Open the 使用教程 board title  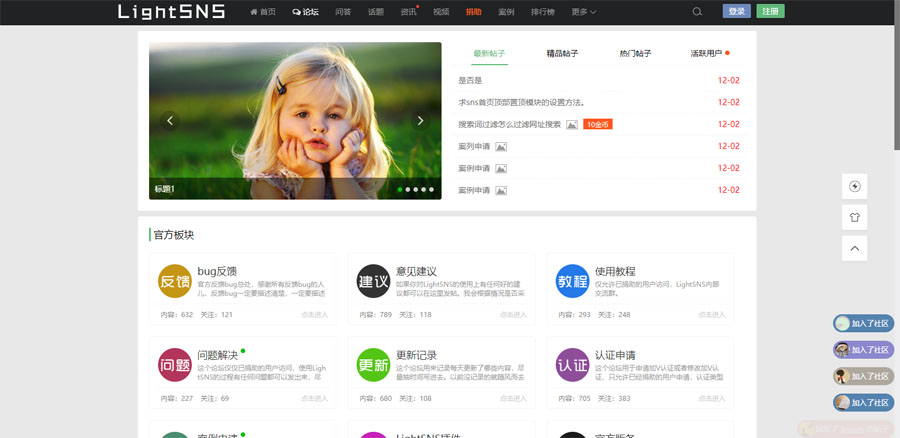tap(615, 272)
